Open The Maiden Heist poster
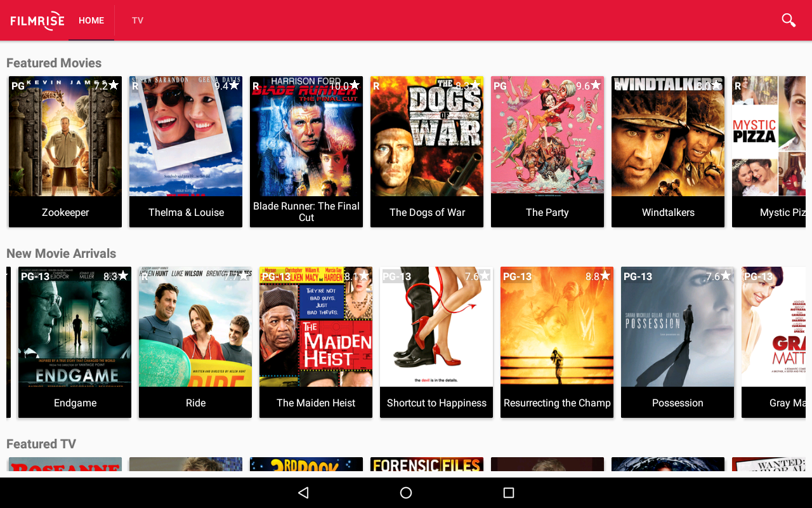 pyautogui.click(x=316, y=326)
